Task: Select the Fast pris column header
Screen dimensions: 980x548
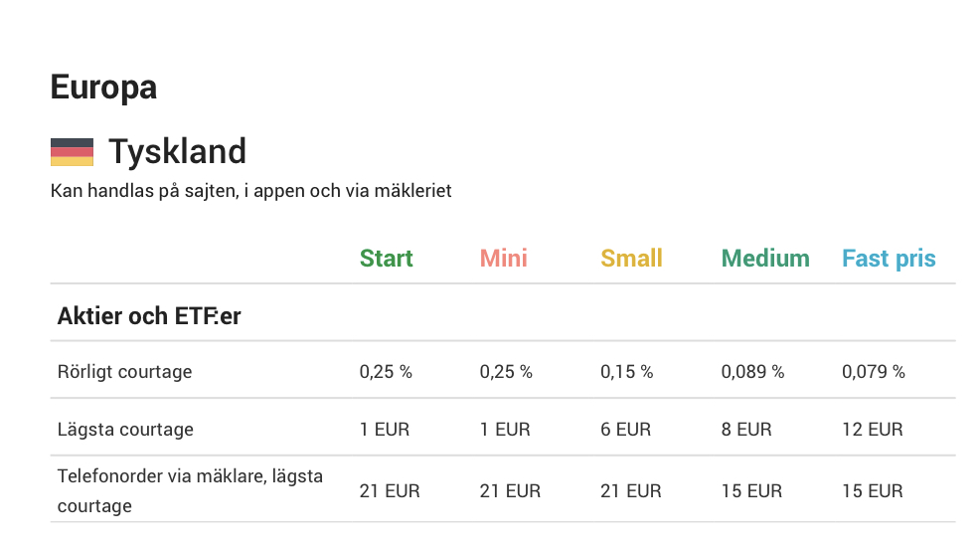Action: pos(889,259)
